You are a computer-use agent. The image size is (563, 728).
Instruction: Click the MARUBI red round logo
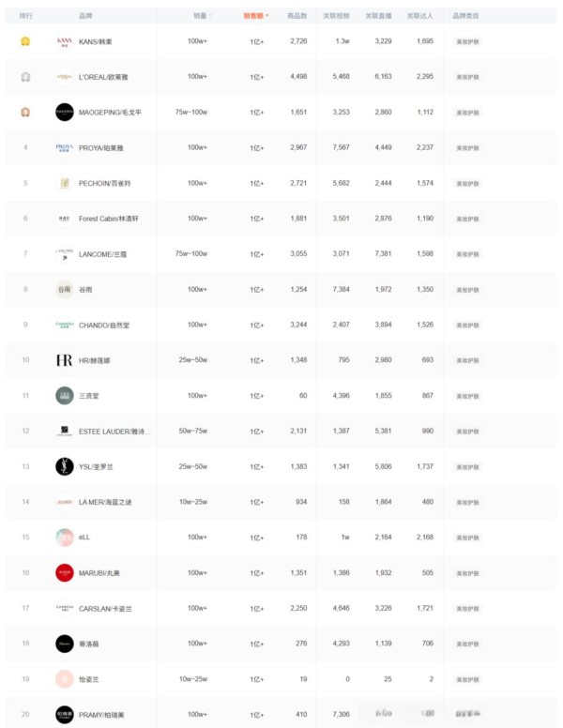point(64,572)
